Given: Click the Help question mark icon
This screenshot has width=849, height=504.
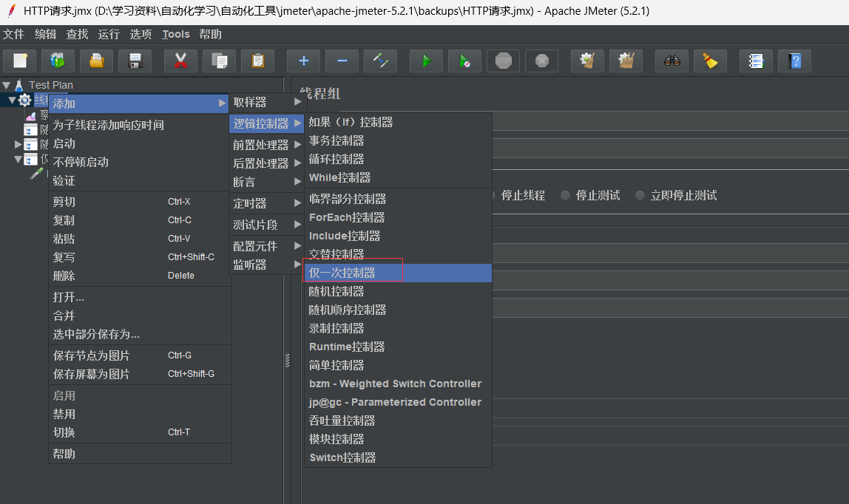Looking at the screenshot, I should tap(795, 61).
